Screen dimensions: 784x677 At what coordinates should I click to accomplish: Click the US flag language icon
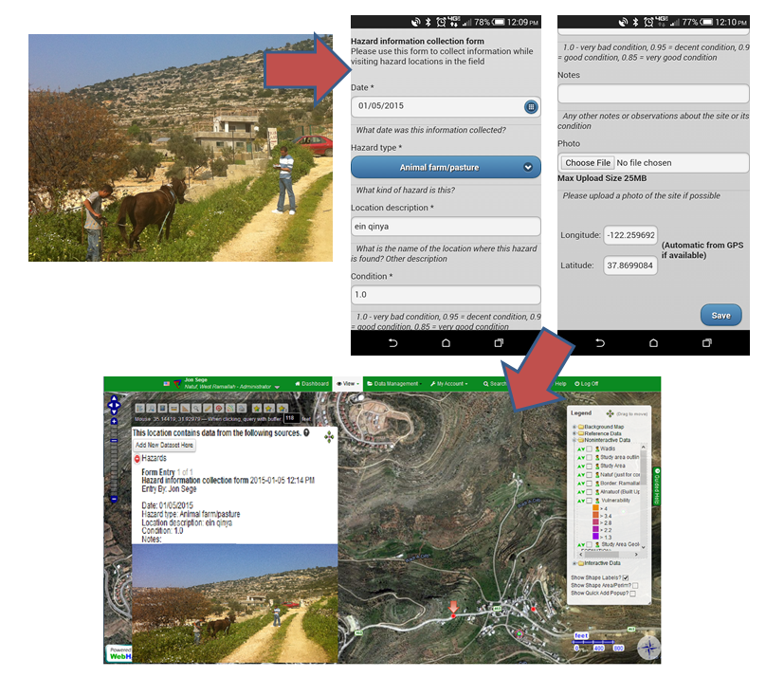pyautogui.click(x=167, y=383)
